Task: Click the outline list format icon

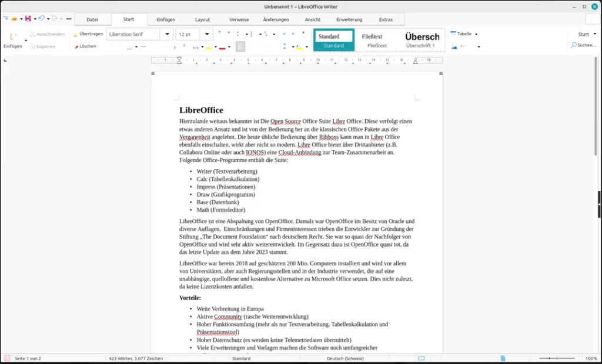Action: [x=266, y=33]
